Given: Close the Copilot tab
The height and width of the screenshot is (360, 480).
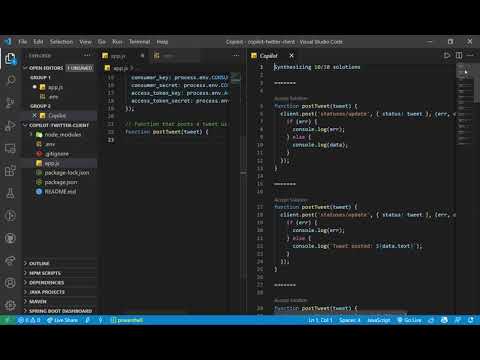Looking at the screenshot, I should tap(291, 55).
